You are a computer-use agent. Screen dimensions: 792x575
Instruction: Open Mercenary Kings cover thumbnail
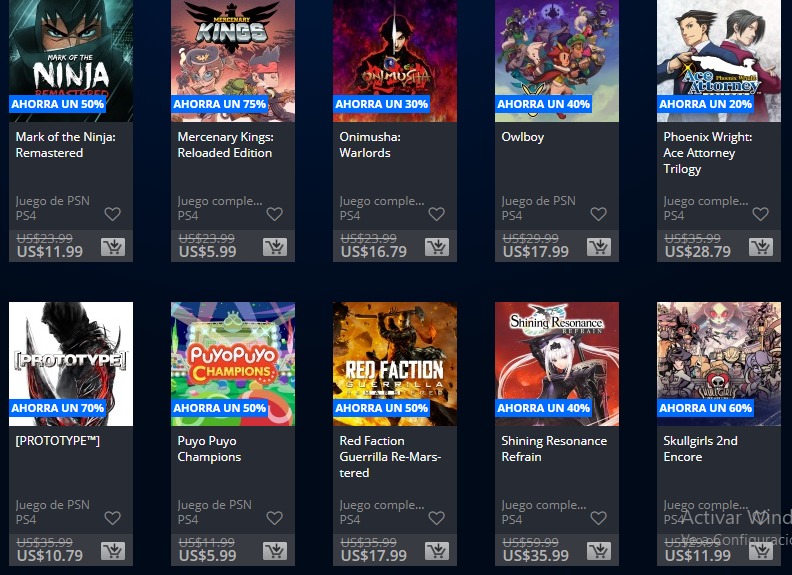tap(233, 61)
